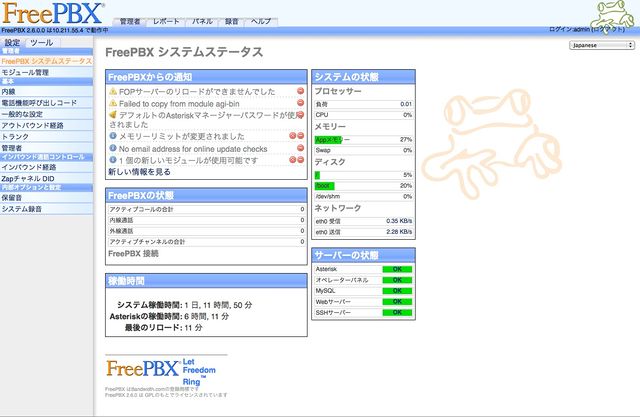Dismiss the 'No email address for online update checks' notice
This screenshot has height=417, width=640.
[301, 148]
